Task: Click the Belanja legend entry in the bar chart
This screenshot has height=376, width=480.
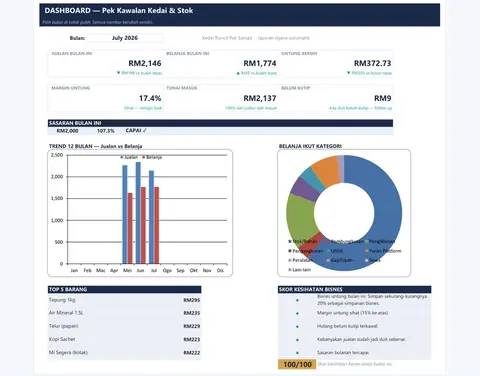Action: click(x=152, y=157)
